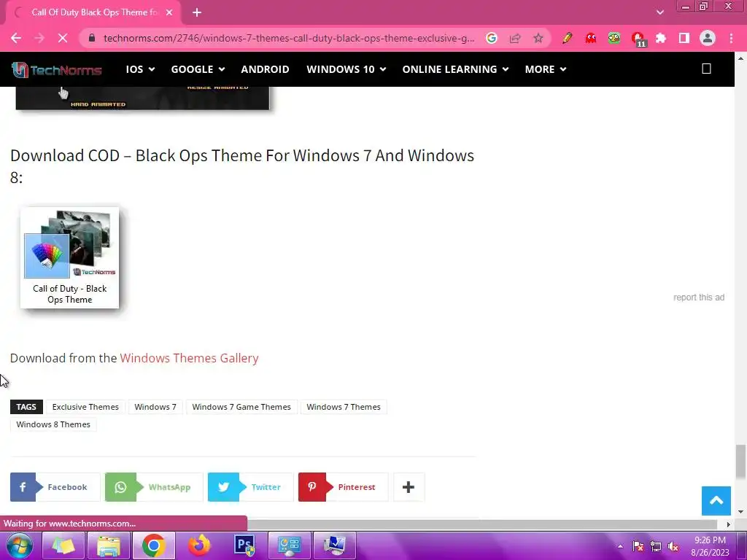Screen dimensions: 747x560
Task: Share this page via the share icon
Action: click(515, 38)
